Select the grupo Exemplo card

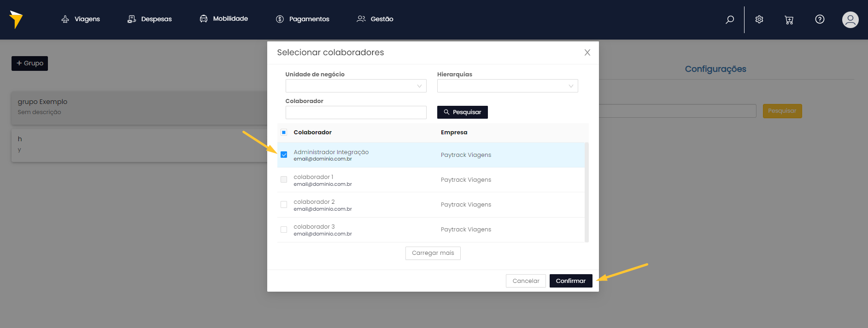pos(140,108)
